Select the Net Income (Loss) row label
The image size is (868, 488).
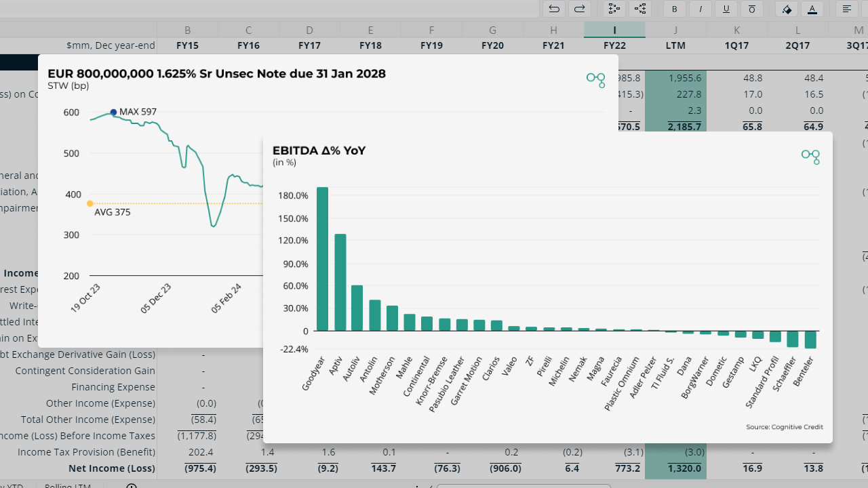click(111, 468)
